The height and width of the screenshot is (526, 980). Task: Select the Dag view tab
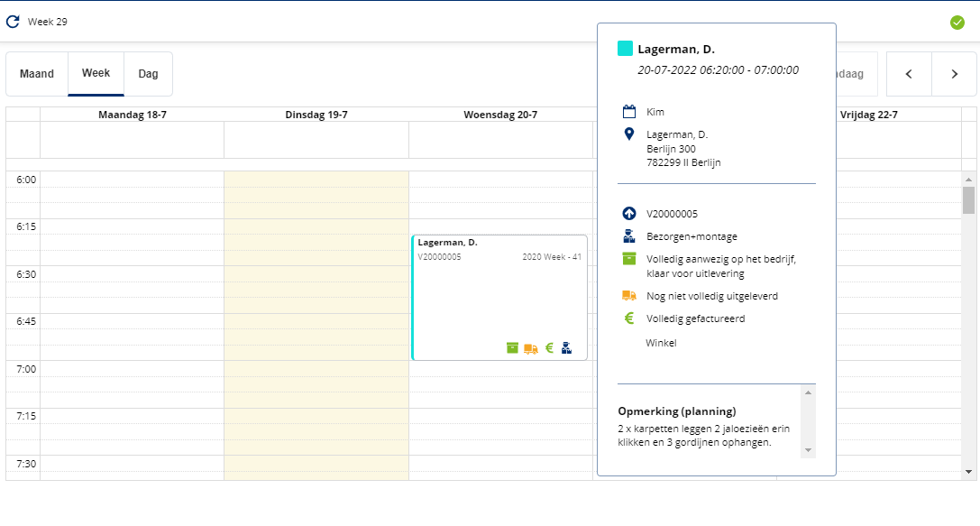tap(148, 74)
